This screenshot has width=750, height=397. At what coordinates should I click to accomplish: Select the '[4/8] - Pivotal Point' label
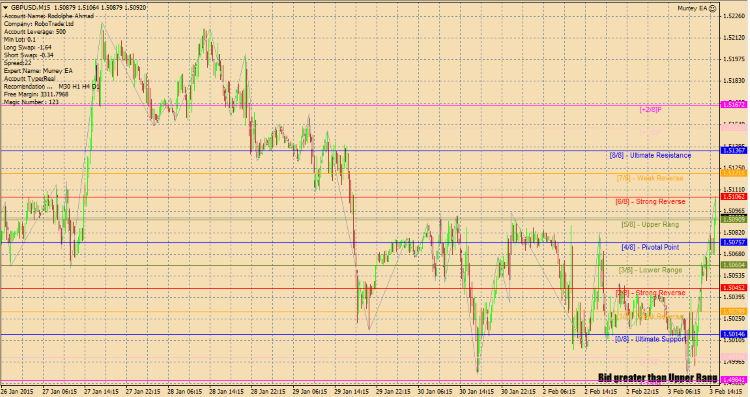[x=650, y=247]
